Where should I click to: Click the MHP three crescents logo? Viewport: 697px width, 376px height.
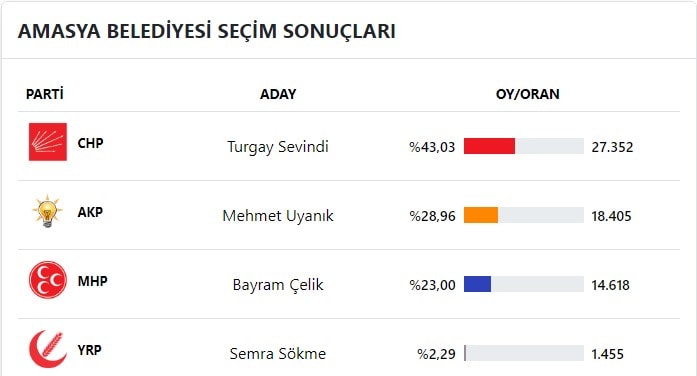(x=48, y=280)
